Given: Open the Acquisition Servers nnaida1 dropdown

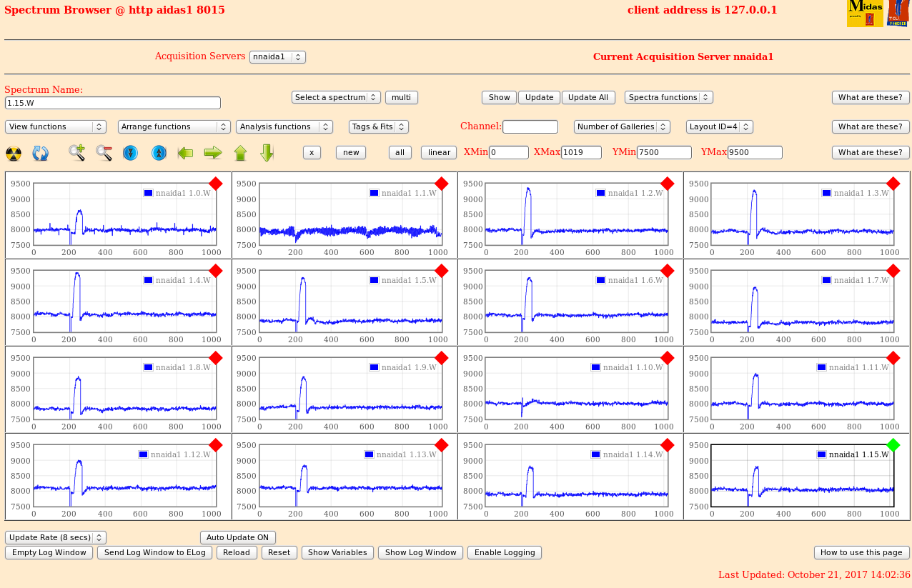Looking at the screenshot, I should pyautogui.click(x=277, y=57).
